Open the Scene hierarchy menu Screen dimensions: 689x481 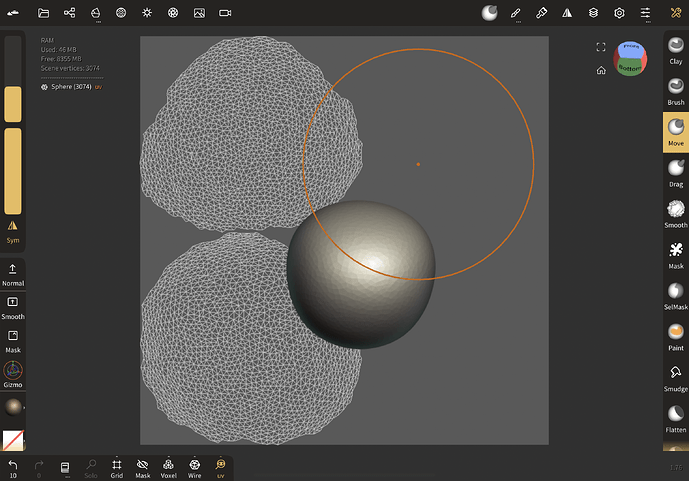click(x=69, y=13)
